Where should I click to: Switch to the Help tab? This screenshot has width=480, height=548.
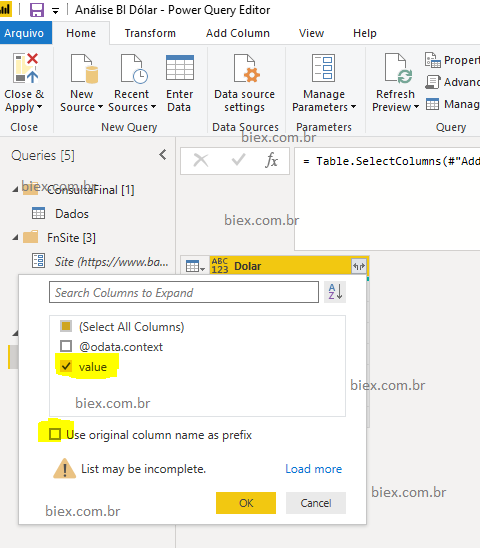(365, 33)
